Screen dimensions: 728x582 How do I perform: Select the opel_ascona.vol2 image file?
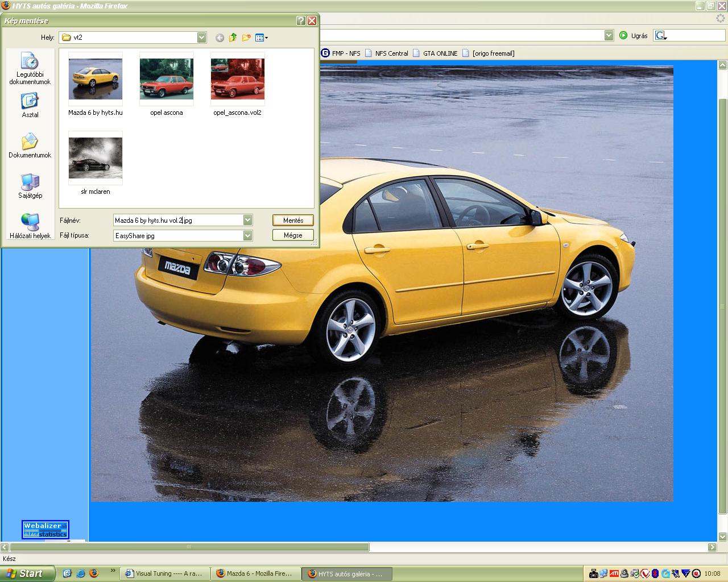[x=238, y=84]
